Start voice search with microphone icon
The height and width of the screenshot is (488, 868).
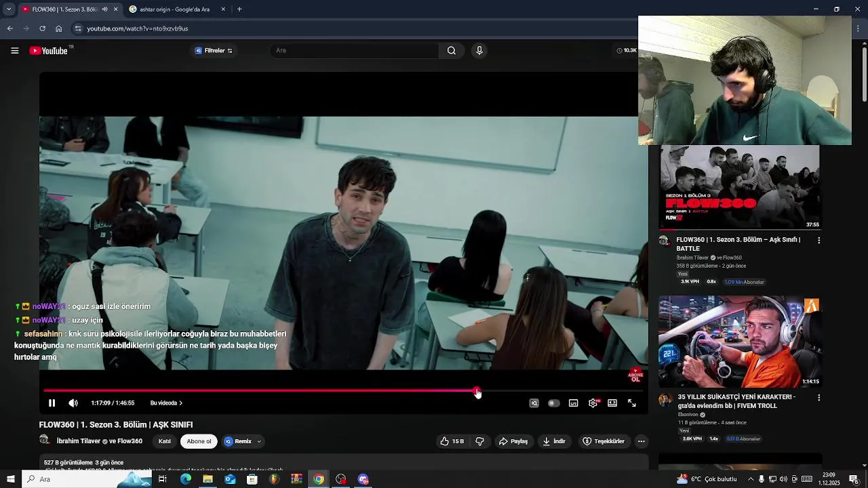479,50
